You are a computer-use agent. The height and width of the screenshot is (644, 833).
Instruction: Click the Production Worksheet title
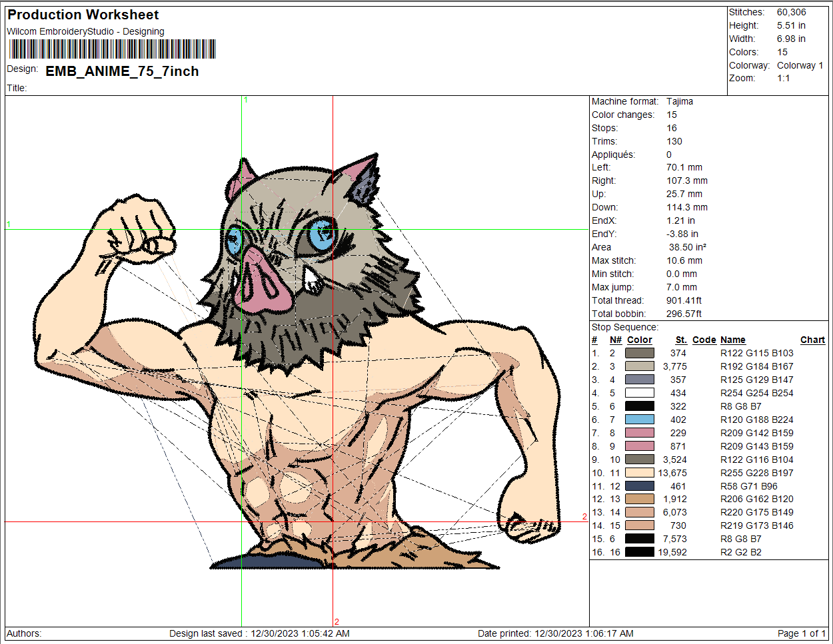[x=83, y=15]
